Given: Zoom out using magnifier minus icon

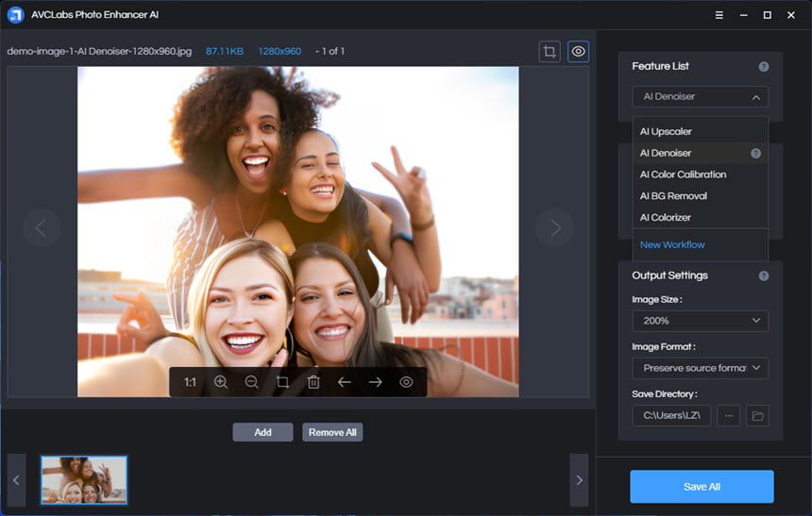Looking at the screenshot, I should [x=252, y=382].
